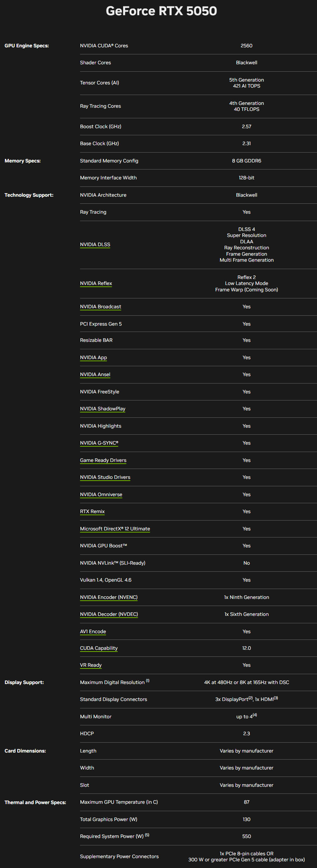Select the 2.57 boost clock value

246,126
